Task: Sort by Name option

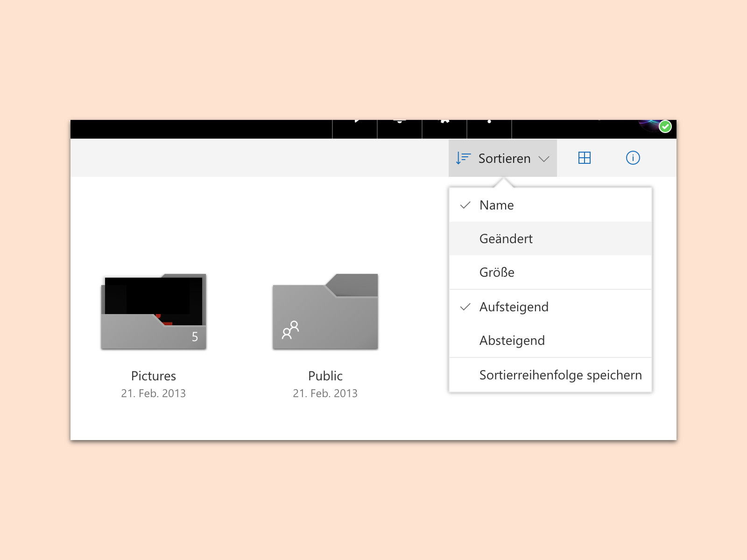Action: point(550,205)
